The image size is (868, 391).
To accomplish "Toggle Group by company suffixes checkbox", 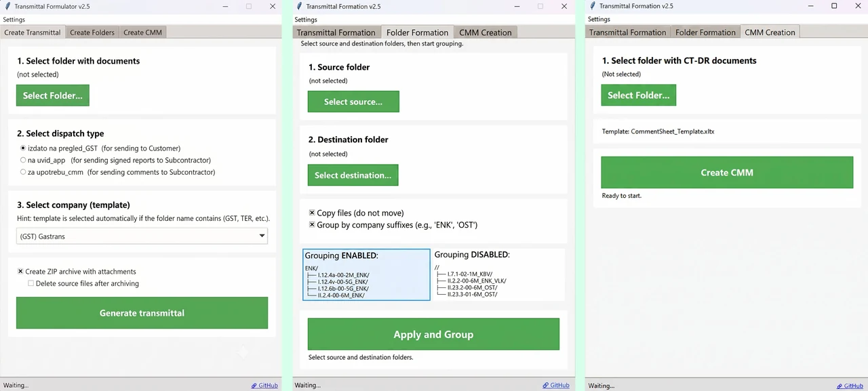I will point(312,225).
